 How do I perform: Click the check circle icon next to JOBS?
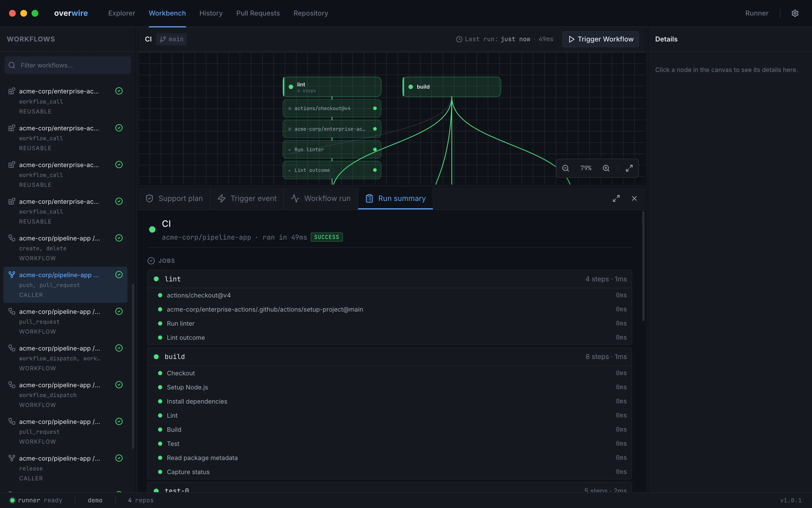pos(151,261)
